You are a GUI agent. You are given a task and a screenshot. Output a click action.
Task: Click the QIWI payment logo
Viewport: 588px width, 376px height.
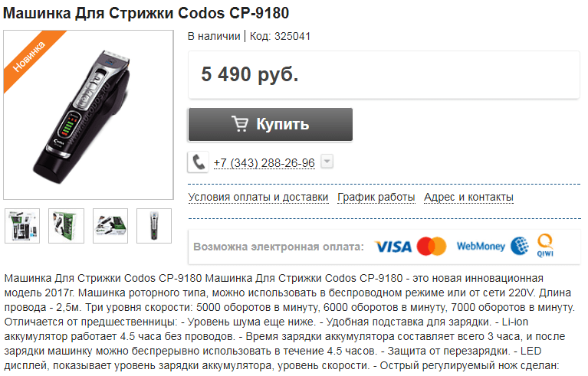[545, 245]
